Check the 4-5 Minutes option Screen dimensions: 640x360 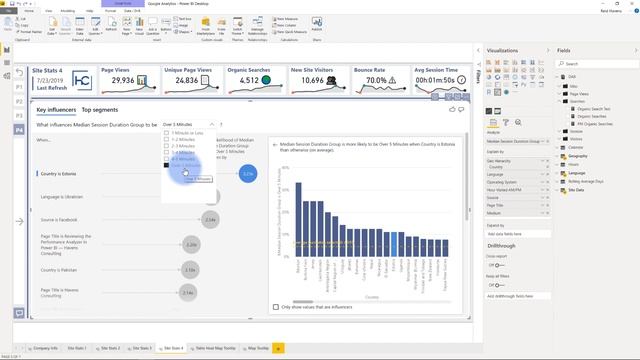[166, 159]
